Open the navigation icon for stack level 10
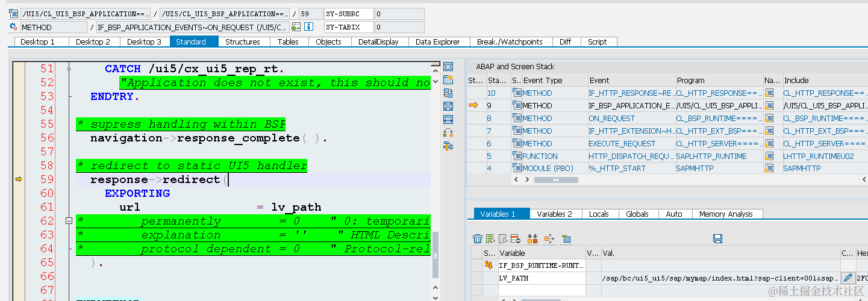This screenshot has height=301, width=868. 770,93
